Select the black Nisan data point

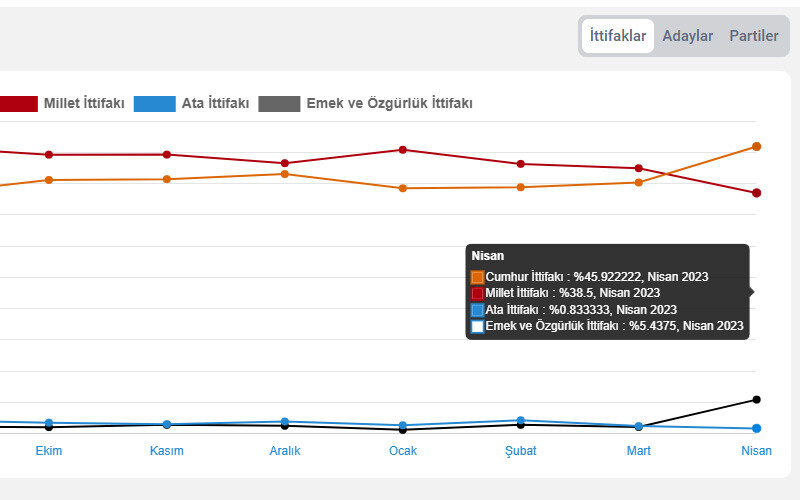[x=756, y=400]
